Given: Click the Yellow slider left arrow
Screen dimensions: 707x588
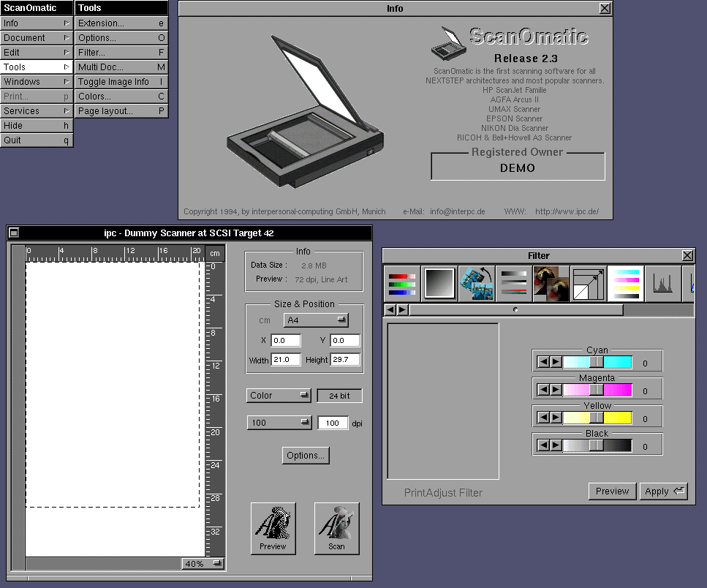Looking at the screenshot, I should 544,418.
